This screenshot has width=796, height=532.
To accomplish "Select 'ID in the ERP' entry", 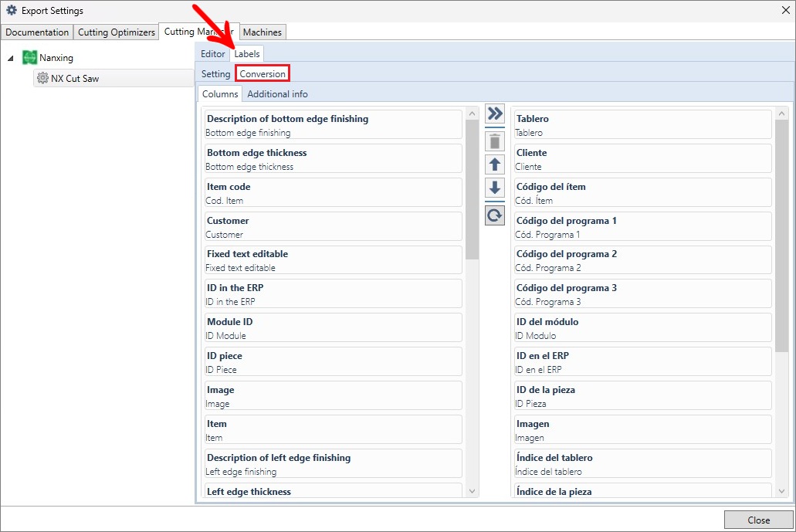I will click(334, 293).
